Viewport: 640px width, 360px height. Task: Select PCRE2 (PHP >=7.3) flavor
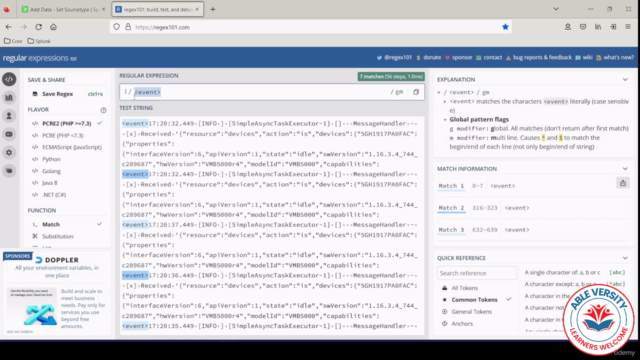pyautogui.click(x=67, y=123)
